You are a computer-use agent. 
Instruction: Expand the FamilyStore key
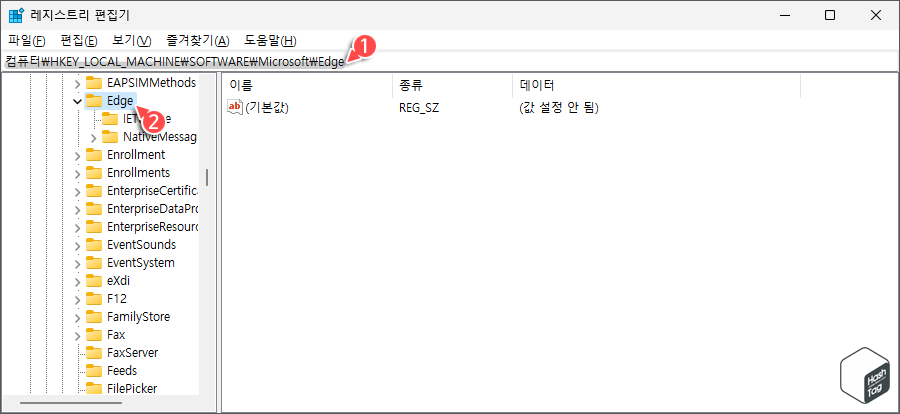pyautogui.click(x=78, y=317)
